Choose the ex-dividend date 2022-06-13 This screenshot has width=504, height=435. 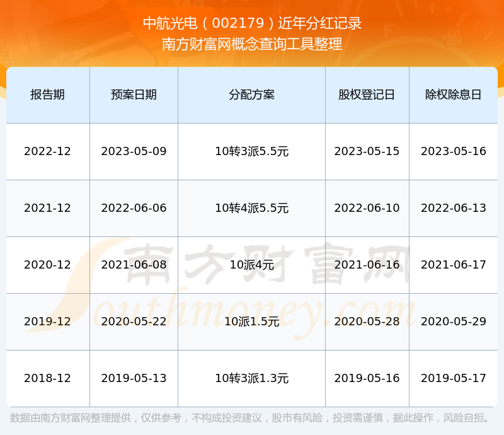tap(454, 208)
